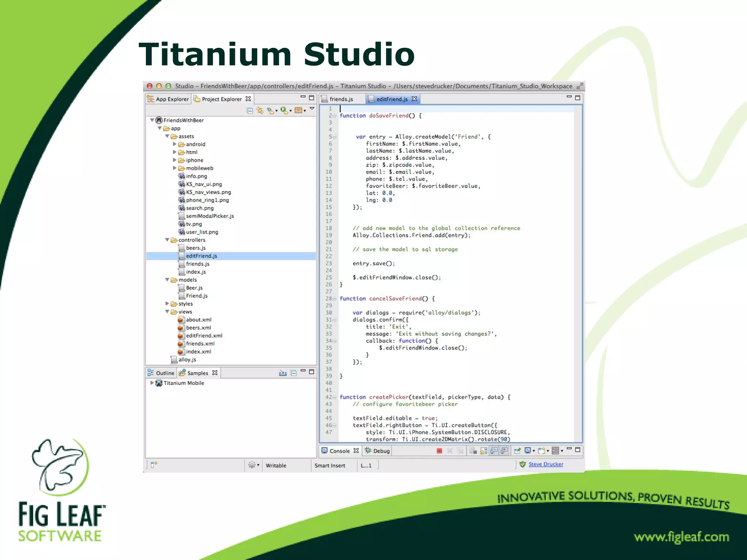Open the Outline tab
Screen dimensions: 747x560
coord(161,373)
